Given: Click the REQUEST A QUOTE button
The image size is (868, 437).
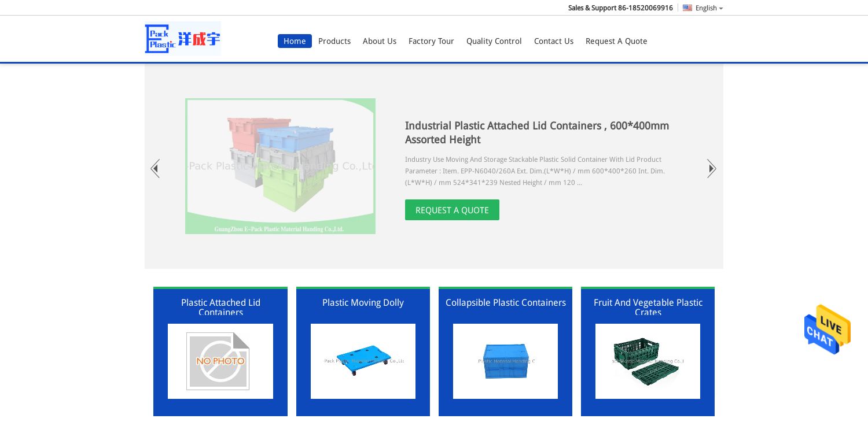Looking at the screenshot, I should click(452, 210).
